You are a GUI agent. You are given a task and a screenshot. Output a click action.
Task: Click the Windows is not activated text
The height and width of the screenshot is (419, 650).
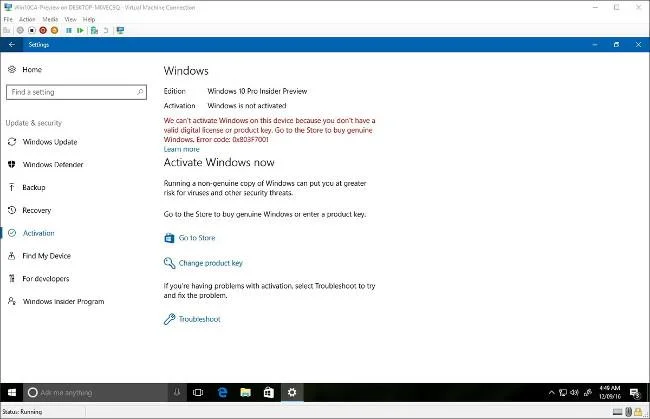(x=247, y=106)
